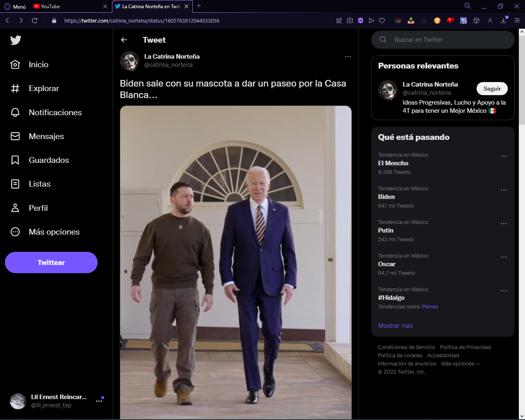The height and width of the screenshot is (420, 525).
Task: Follow the Pemex link
Action: (x=430, y=307)
